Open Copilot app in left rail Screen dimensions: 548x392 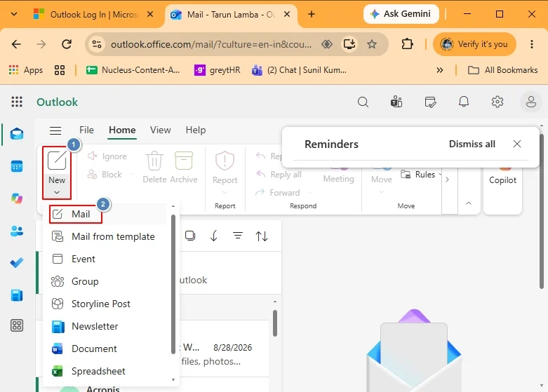click(17, 198)
